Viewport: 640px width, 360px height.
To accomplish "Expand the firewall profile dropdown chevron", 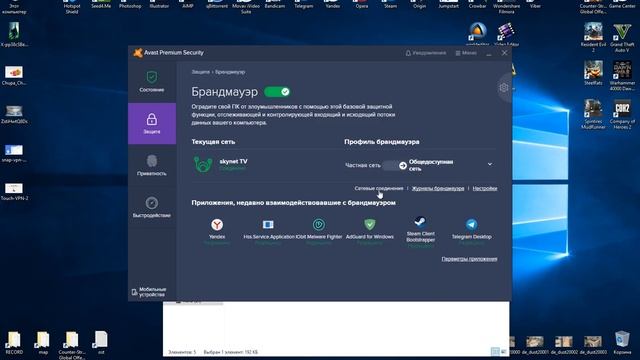I will 490,164.
